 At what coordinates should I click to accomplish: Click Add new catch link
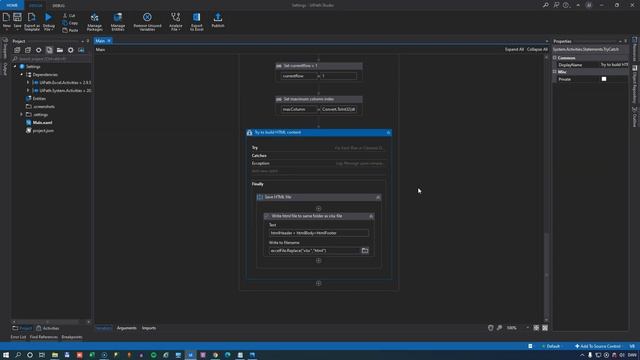(264, 171)
